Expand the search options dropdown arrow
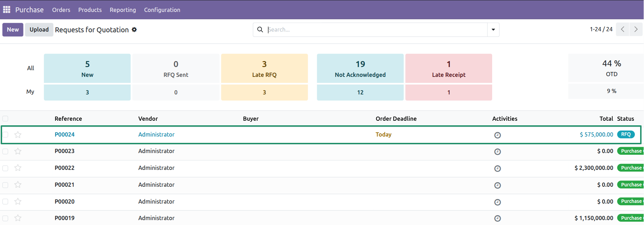This screenshot has width=644, height=225. 493,30
